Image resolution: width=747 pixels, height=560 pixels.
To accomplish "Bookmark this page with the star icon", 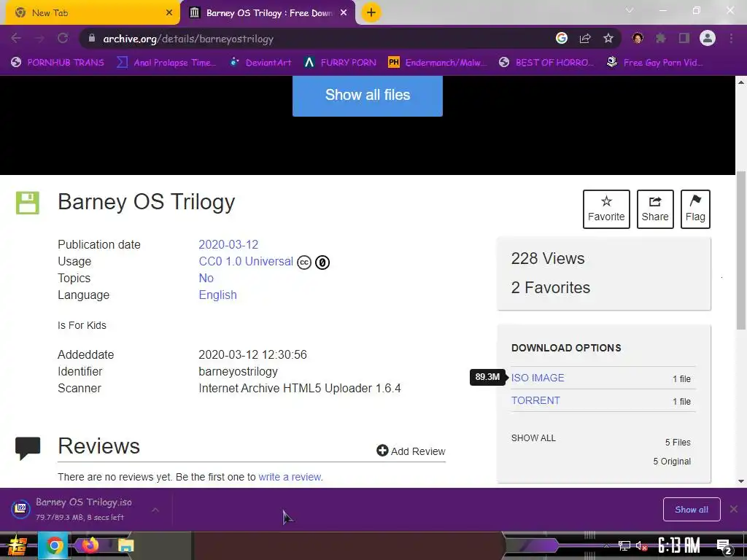I will point(608,38).
